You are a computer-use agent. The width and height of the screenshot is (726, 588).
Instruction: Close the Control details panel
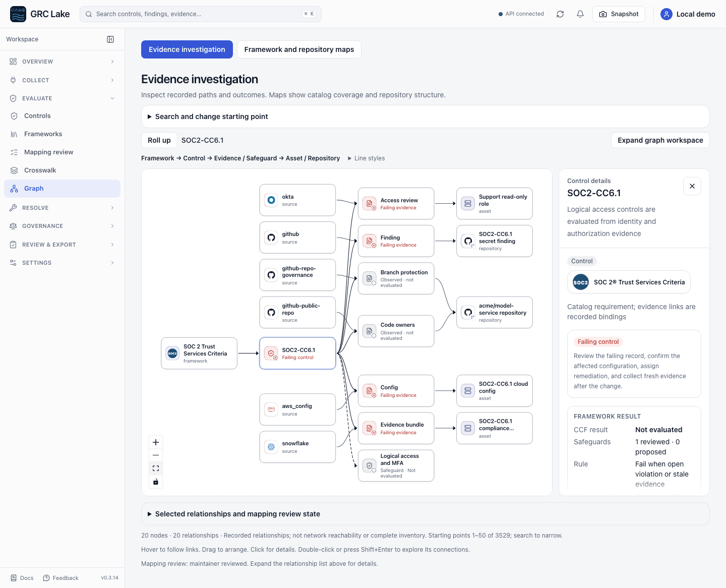pyautogui.click(x=692, y=186)
